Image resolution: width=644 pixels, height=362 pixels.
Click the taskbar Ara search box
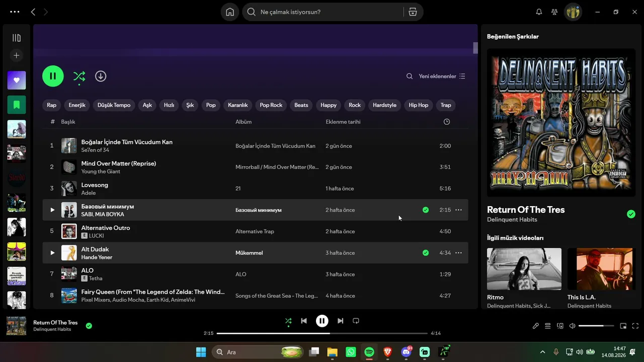pos(258,352)
